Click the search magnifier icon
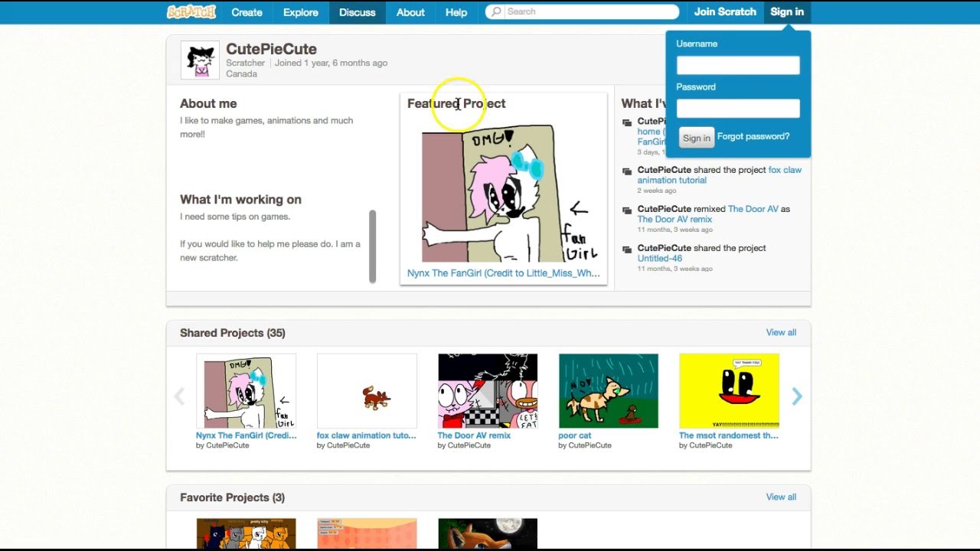 [x=496, y=11]
